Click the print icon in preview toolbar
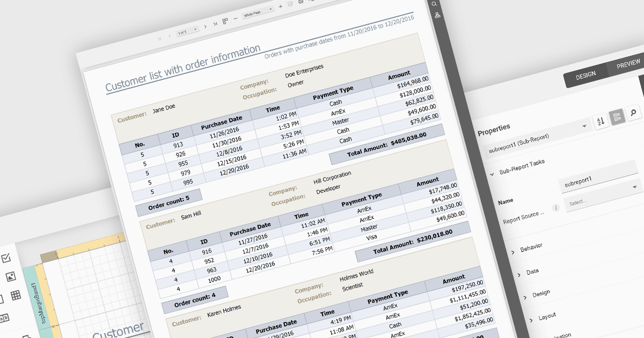Screen dimensions: 644x338 pos(301,2)
